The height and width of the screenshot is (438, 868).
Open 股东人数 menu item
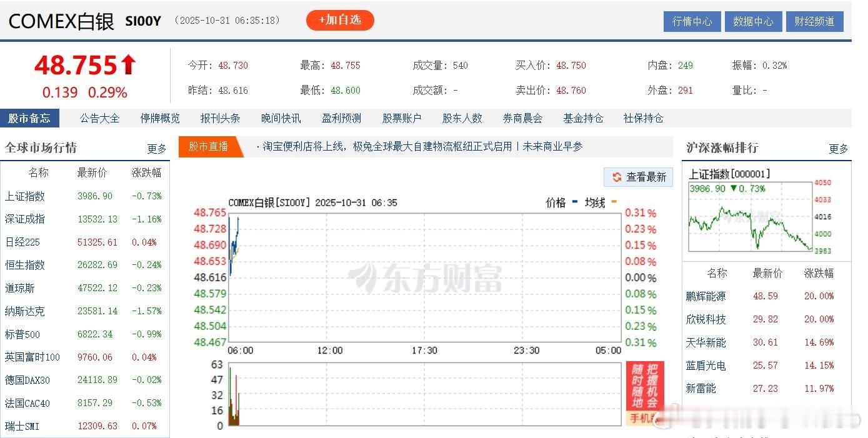462,118
